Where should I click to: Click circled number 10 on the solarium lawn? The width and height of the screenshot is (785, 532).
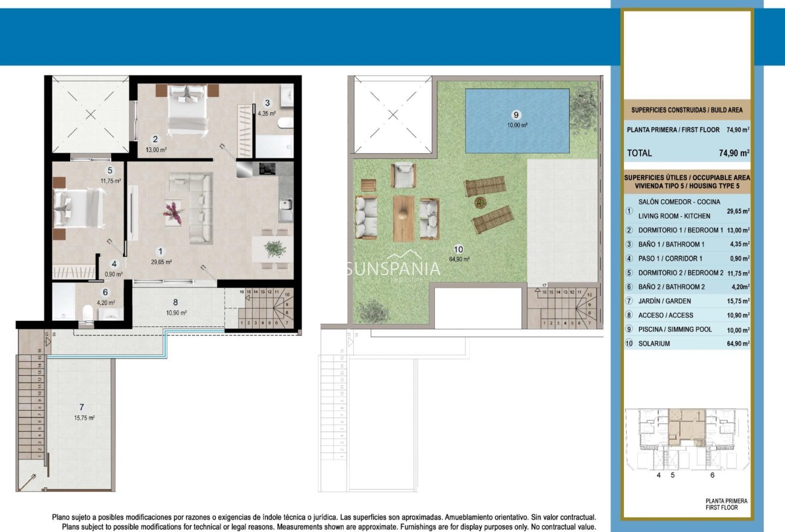click(458, 249)
